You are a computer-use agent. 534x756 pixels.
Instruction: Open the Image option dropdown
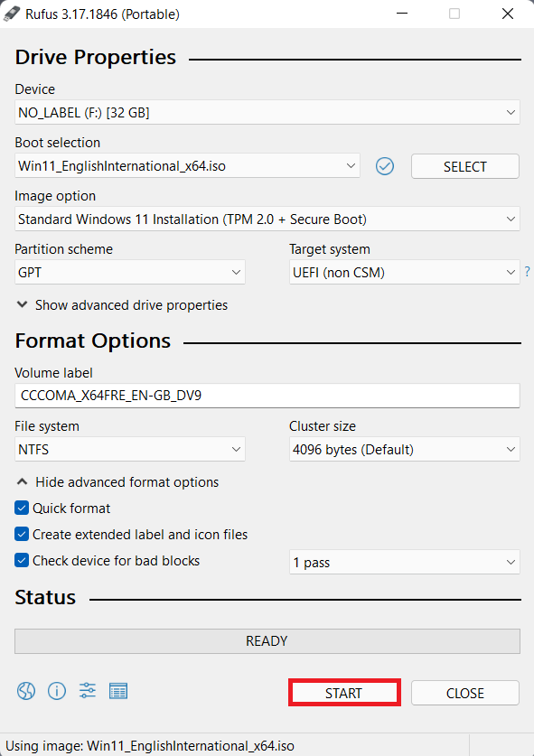pyautogui.click(x=267, y=219)
